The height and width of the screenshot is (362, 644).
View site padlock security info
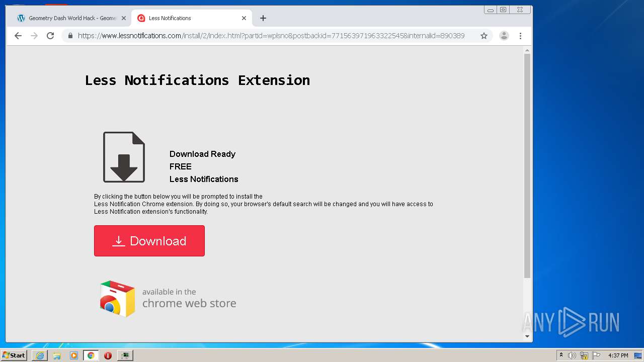pyautogui.click(x=70, y=36)
